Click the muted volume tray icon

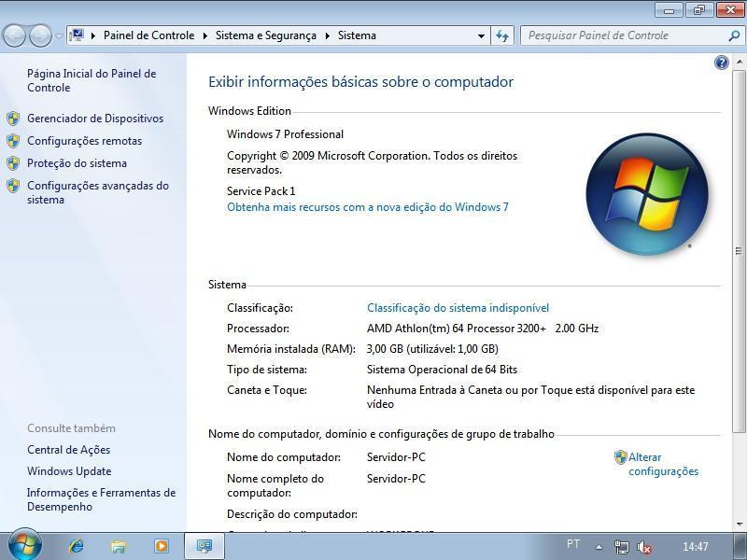tap(644, 547)
